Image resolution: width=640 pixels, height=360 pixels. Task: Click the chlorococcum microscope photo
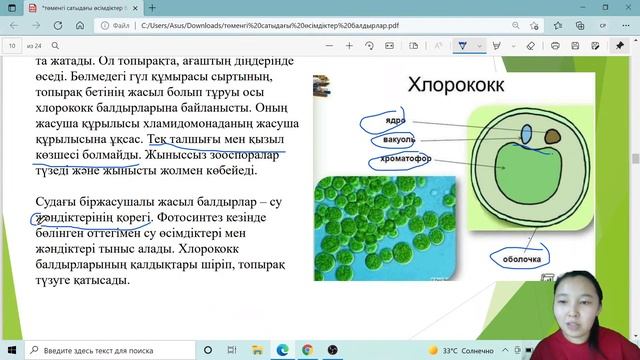tap(385, 228)
